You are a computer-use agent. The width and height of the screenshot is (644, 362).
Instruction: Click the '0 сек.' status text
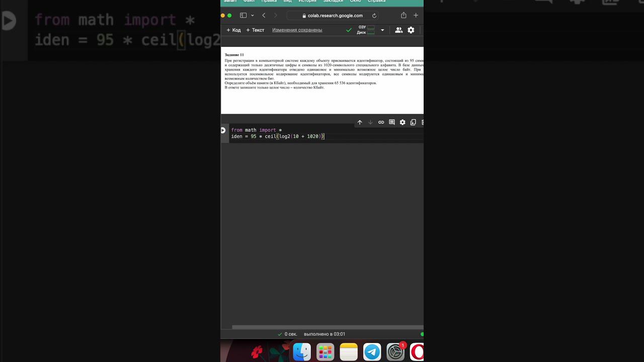click(291, 334)
